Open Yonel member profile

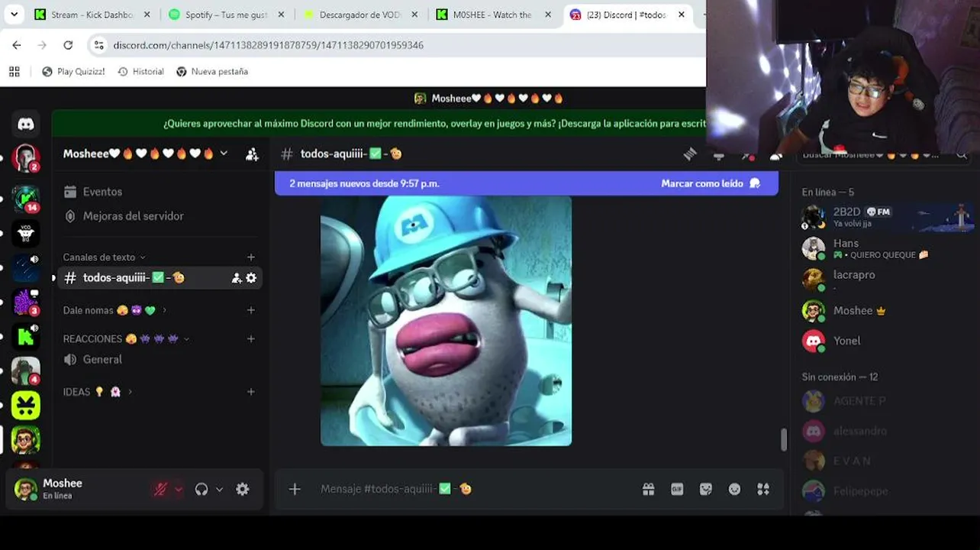tap(887, 341)
